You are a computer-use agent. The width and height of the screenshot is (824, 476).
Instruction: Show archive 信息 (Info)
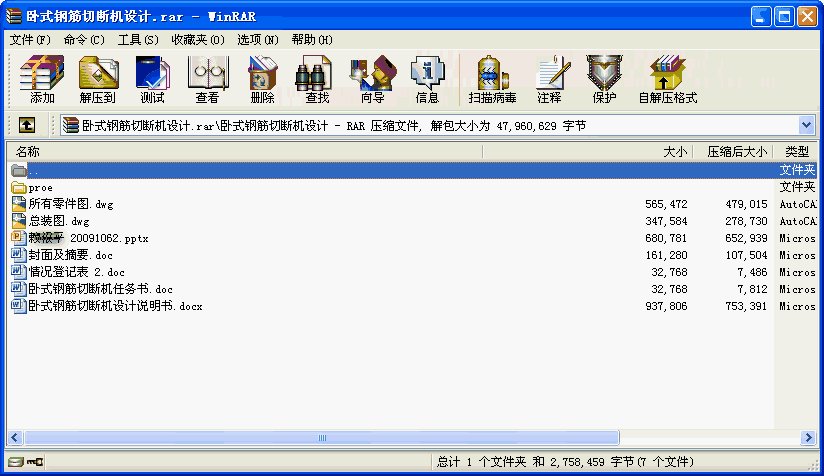click(427, 80)
